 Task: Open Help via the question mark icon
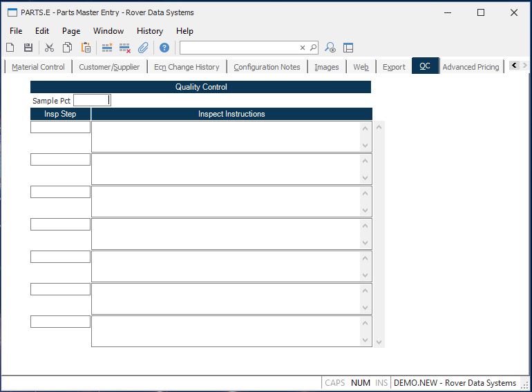coord(164,48)
